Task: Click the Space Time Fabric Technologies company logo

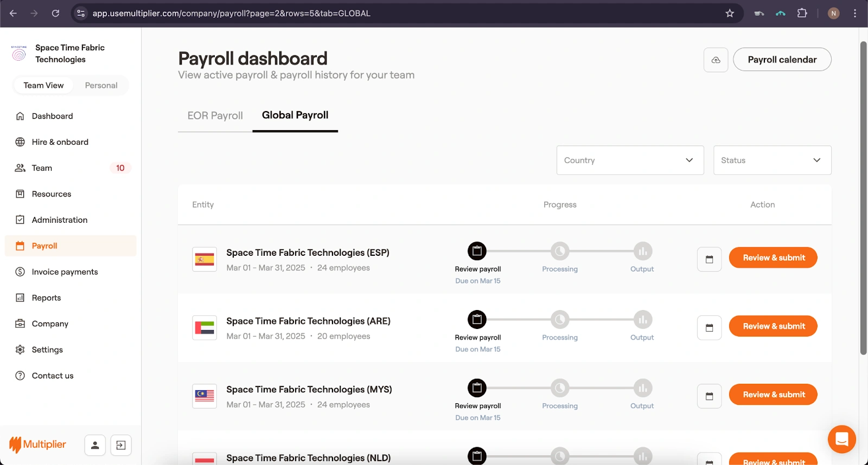Action: 19,53
